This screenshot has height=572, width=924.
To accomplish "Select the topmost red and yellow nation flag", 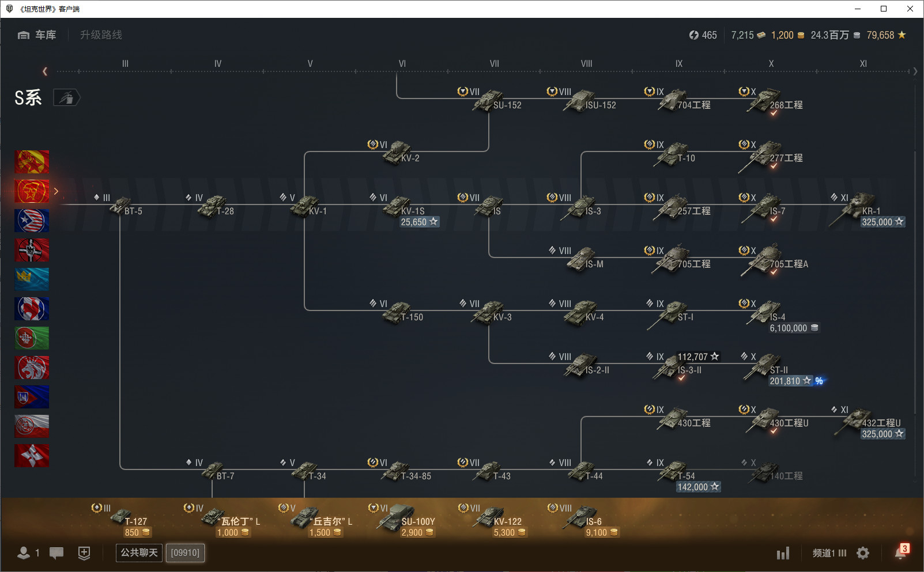I will coord(32,162).
